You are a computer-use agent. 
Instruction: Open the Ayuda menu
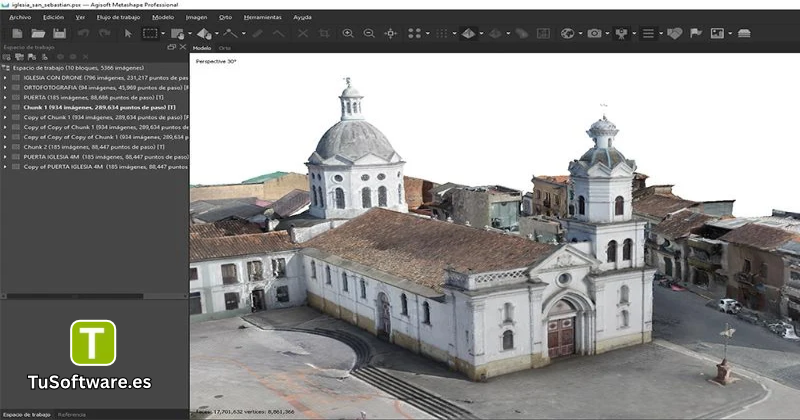[x=302, y=17]
